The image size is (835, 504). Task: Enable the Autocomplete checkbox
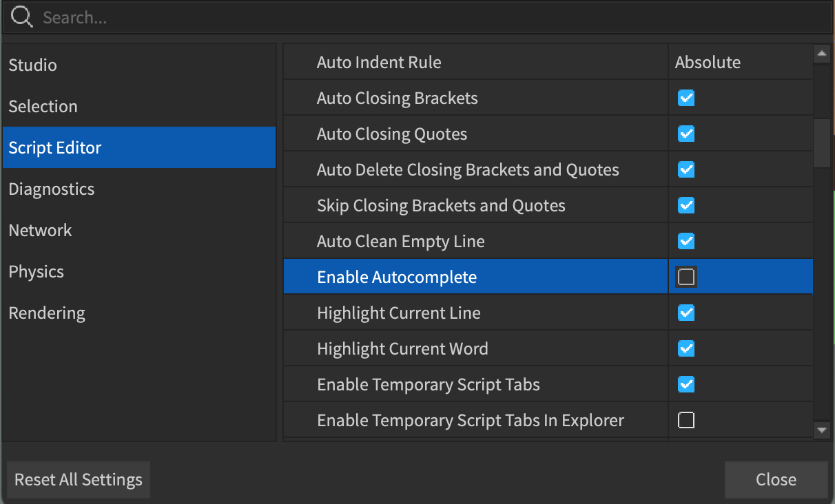coord(686,276)
